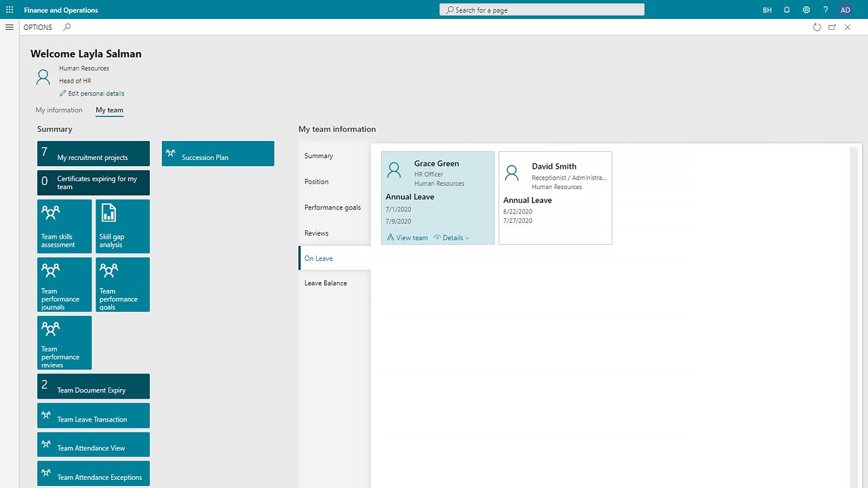The width and height of the screenshot is (868, 488).
Task: Open My recruitment projects tile
Action: (94, 153)
